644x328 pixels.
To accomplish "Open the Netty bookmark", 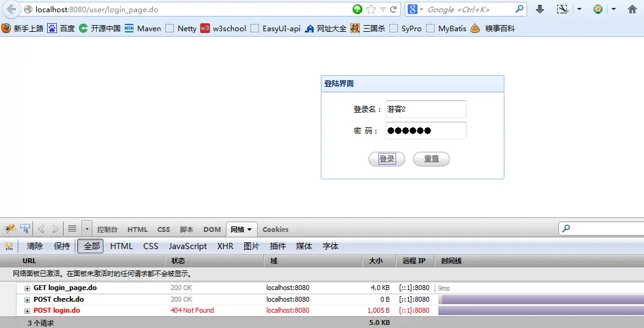I will pos(181,28).
